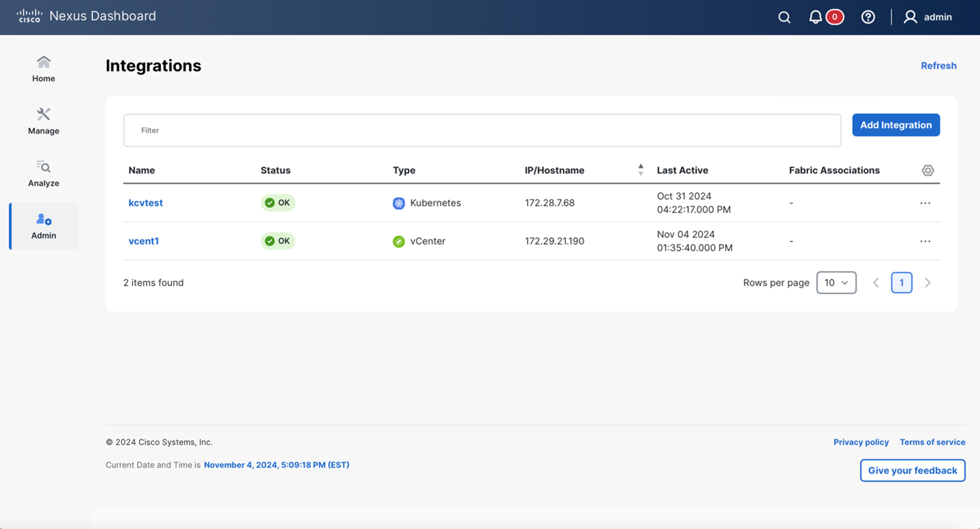This screenshot has height=529, width=980.
Task: Click the Add Integration button
Action: tap(896, 125)
